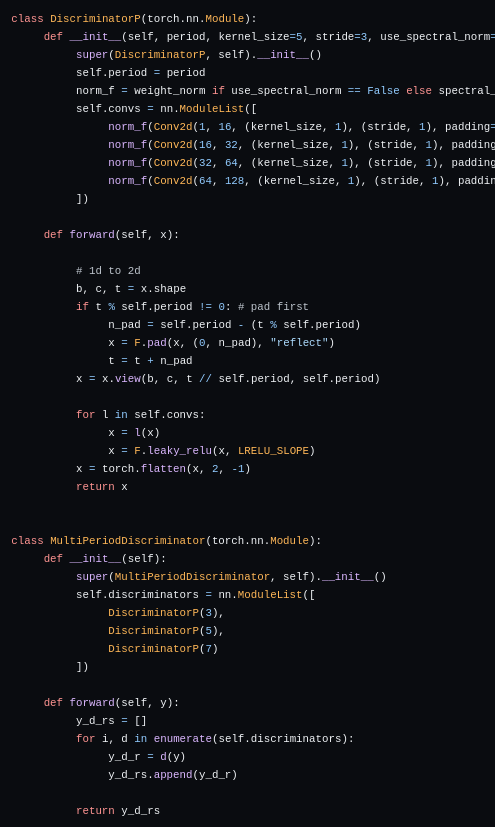Viewport: 495px width, 827px height.
Task: Click the Conv2d(64, 128 line
Action: tap(302, 181)
